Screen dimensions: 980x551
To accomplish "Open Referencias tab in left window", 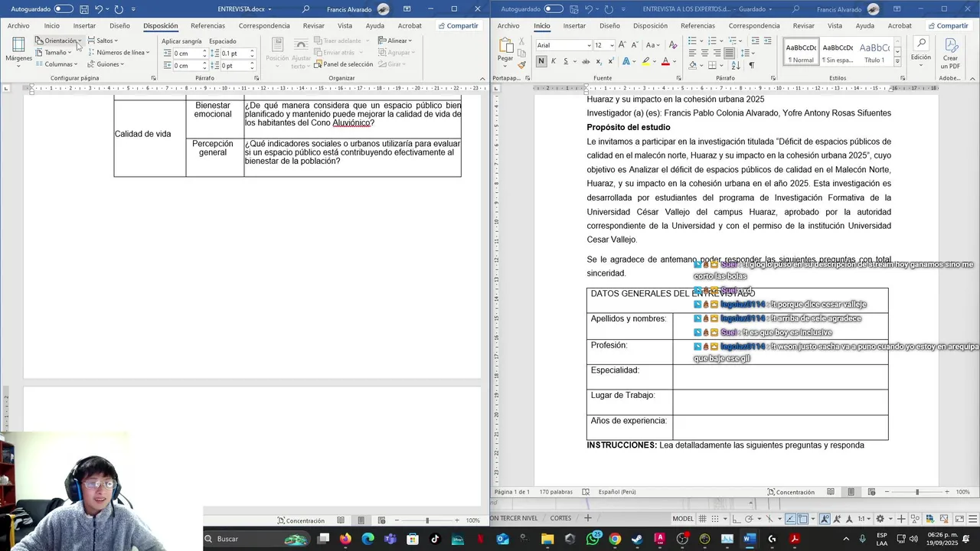I will [x=207, y=25].
